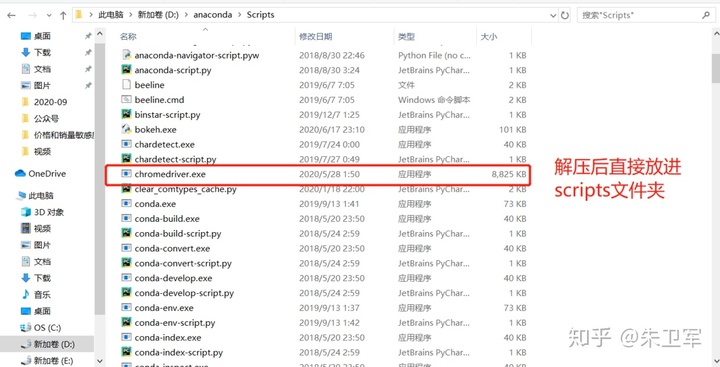Select conda-build.exe application icon
Viewport: 720px width, 367px height.
tap(126, 219)
